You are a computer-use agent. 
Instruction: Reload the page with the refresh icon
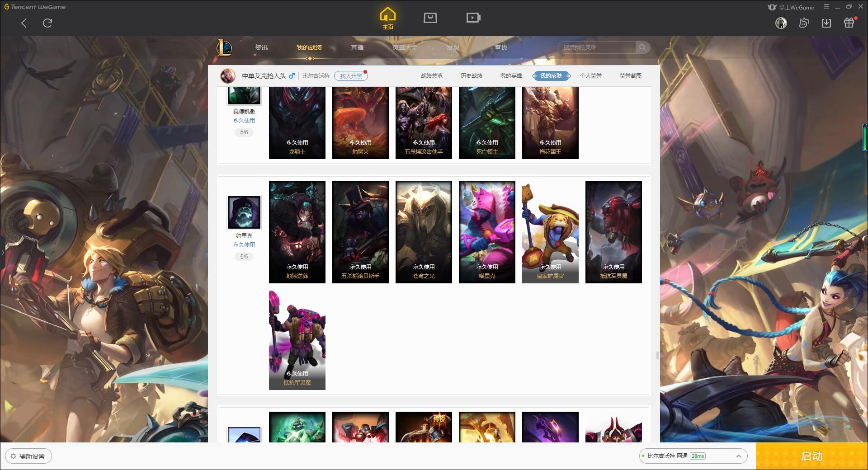(47, 23)
